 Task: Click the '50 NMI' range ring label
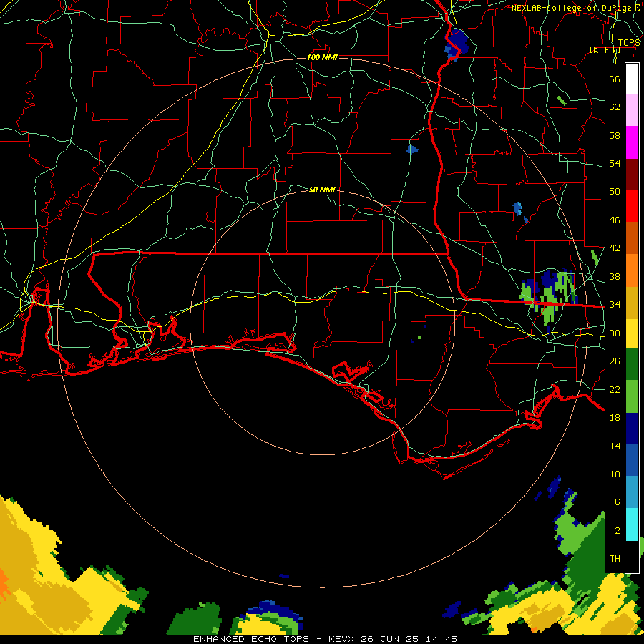tap(322, 190)
